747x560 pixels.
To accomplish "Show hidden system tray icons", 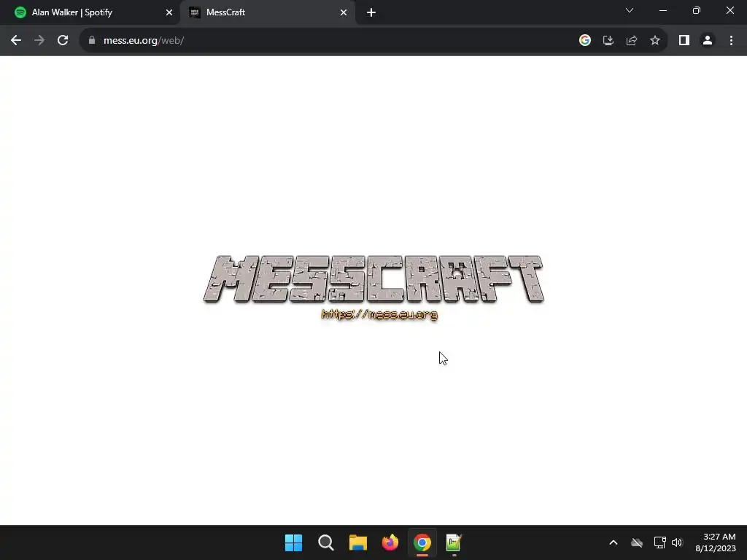I will [x=614, y=542].
